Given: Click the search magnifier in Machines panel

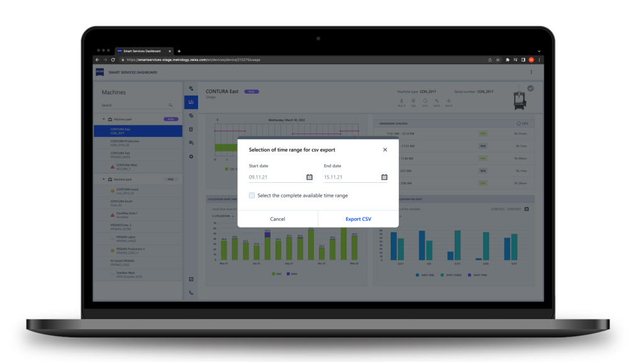Looking at the screenshot, I should point(170,106).
